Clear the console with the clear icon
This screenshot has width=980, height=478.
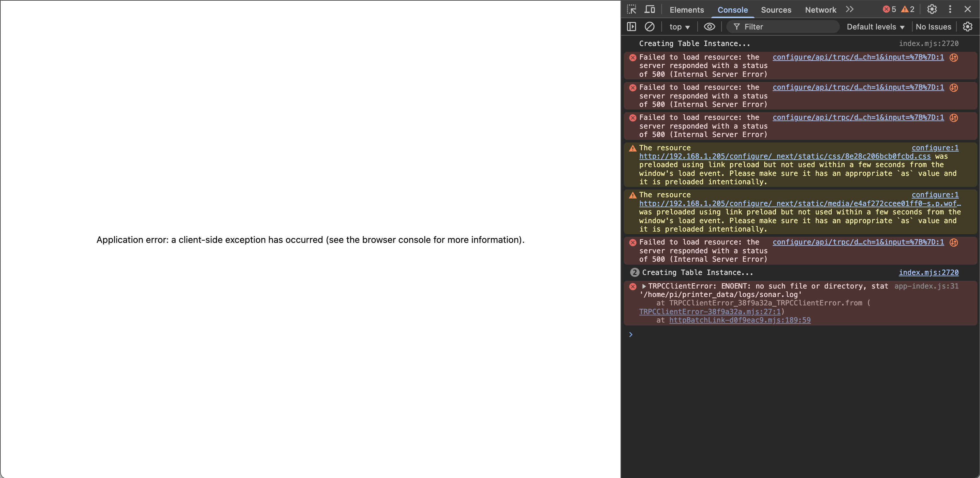tap(649, 27)
